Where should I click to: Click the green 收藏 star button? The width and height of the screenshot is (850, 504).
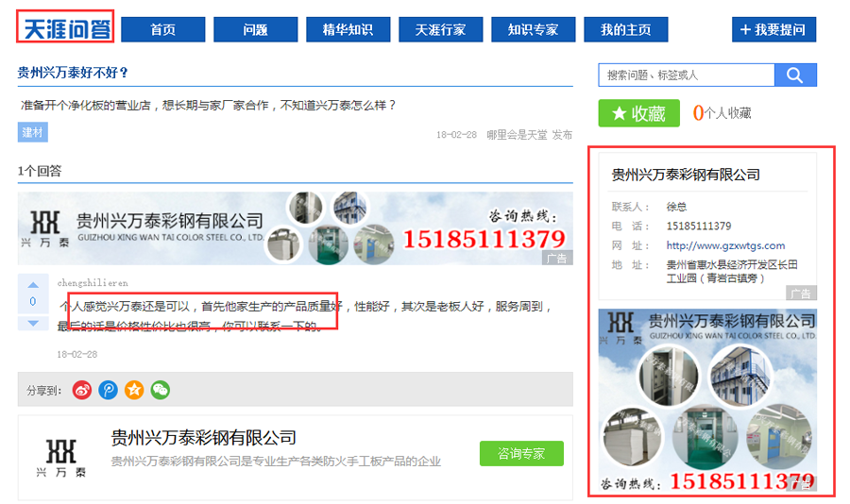pos(638,113)
